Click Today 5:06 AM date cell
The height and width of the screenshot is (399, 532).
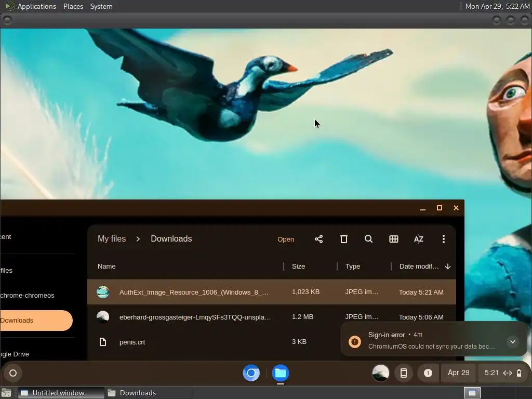(421, 317)
